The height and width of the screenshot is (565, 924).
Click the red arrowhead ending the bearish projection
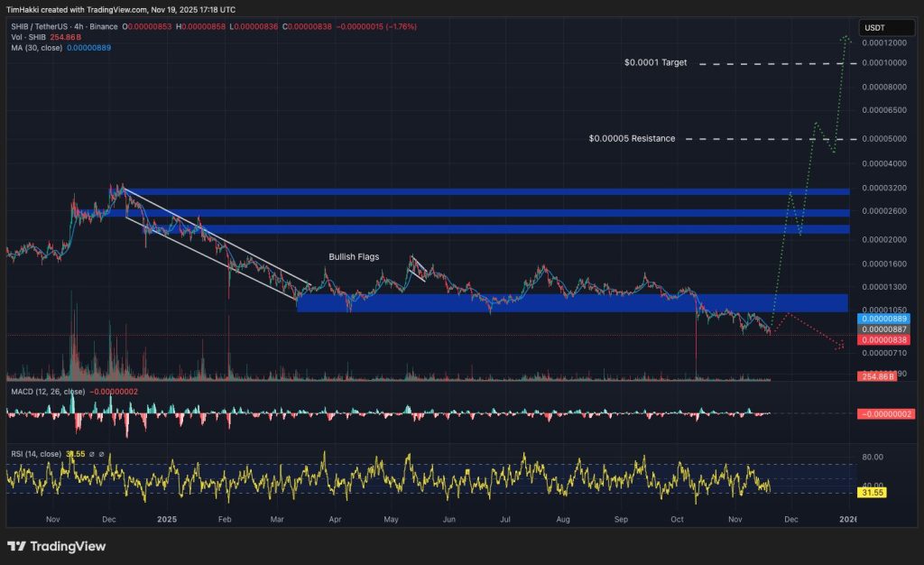841,346
